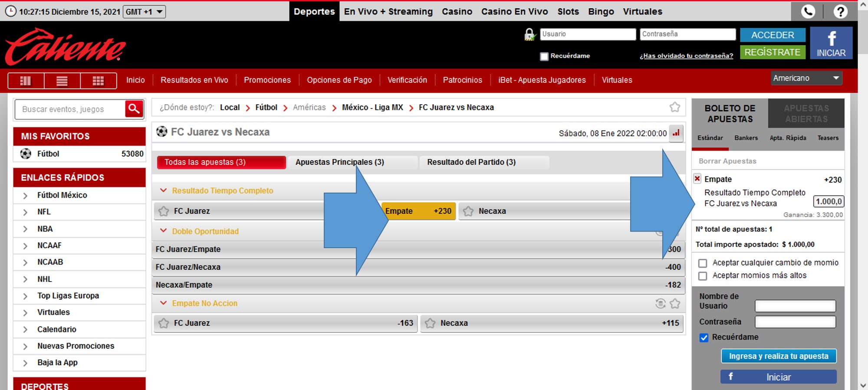Click the México - Liga MX breadcrumb

pos(372,107)
